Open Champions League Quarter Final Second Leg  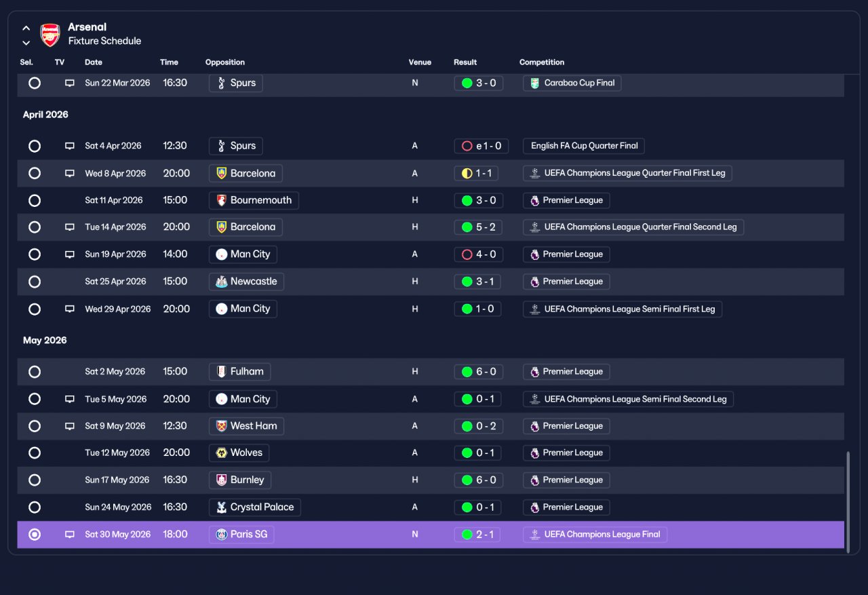pyautogui.click(x=633, y=227)
